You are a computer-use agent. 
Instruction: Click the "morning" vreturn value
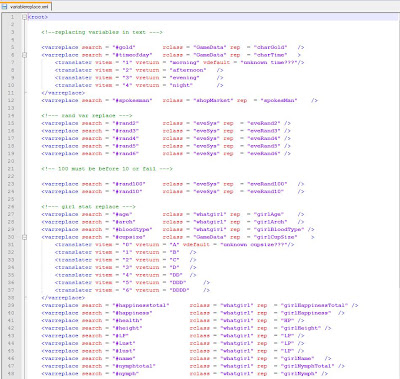(x=184, y=63)
